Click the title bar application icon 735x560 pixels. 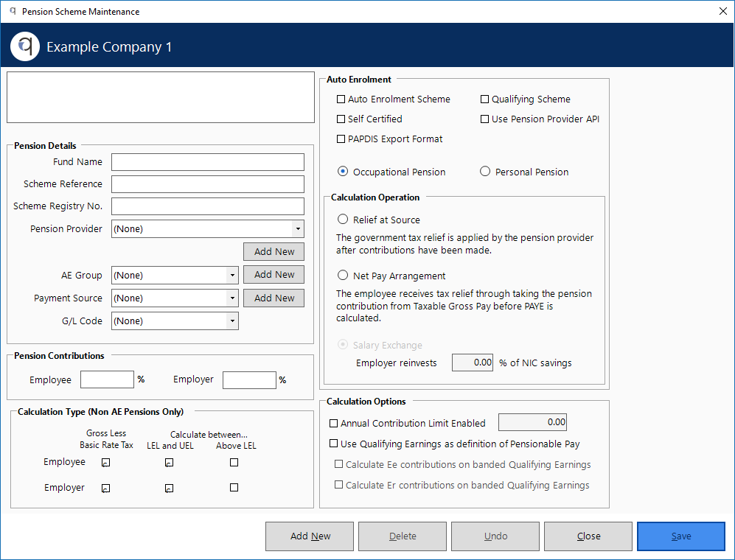13,11
